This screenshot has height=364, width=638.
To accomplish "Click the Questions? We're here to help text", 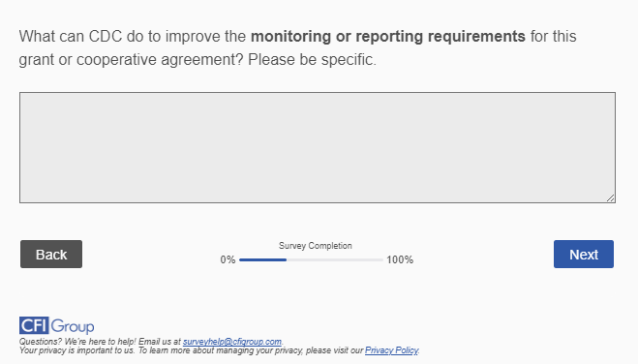I will (x=77, y=341).
